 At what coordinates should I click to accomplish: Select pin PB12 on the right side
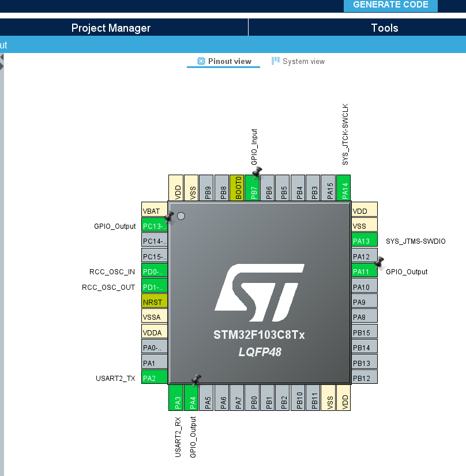(x=364, y=378)
